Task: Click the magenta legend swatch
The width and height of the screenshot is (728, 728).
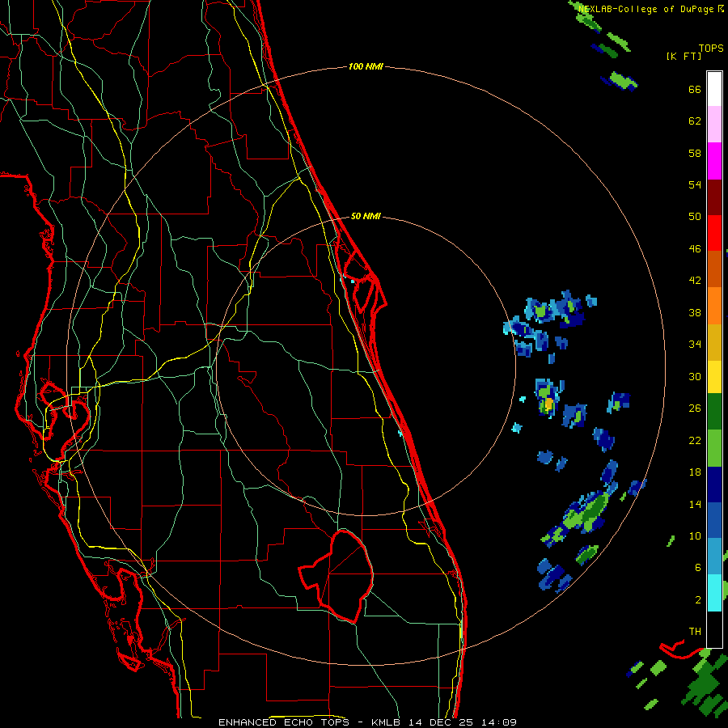Action: tap(714, 161)
